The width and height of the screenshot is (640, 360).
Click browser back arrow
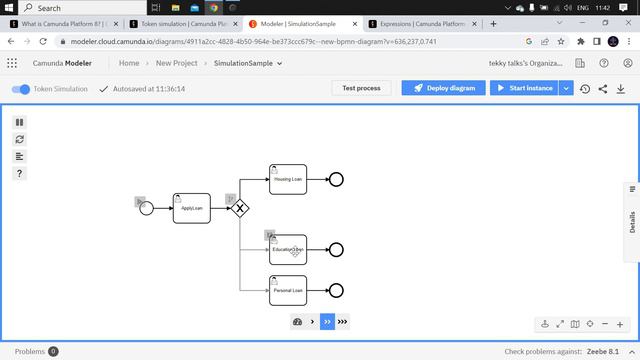click(11, 41)
